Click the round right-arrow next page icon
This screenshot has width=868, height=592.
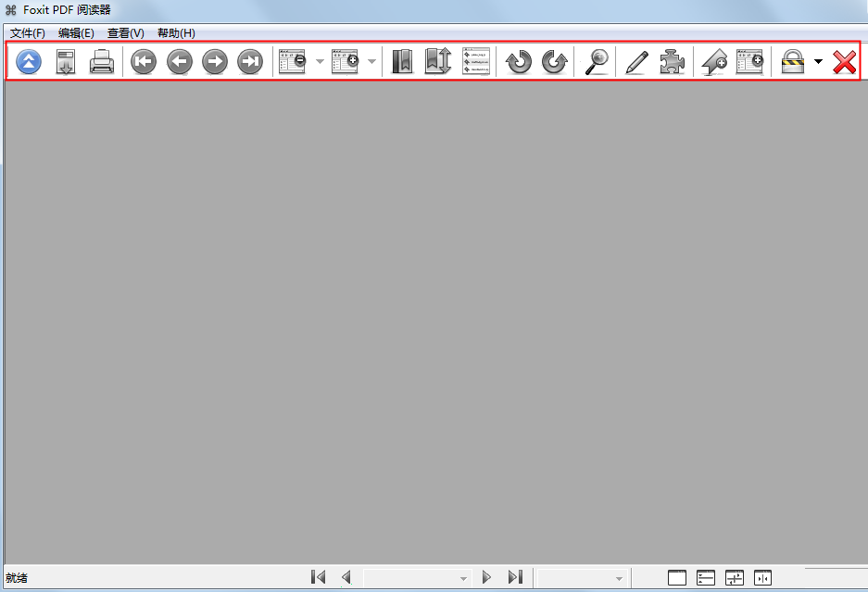pos(215,61)
